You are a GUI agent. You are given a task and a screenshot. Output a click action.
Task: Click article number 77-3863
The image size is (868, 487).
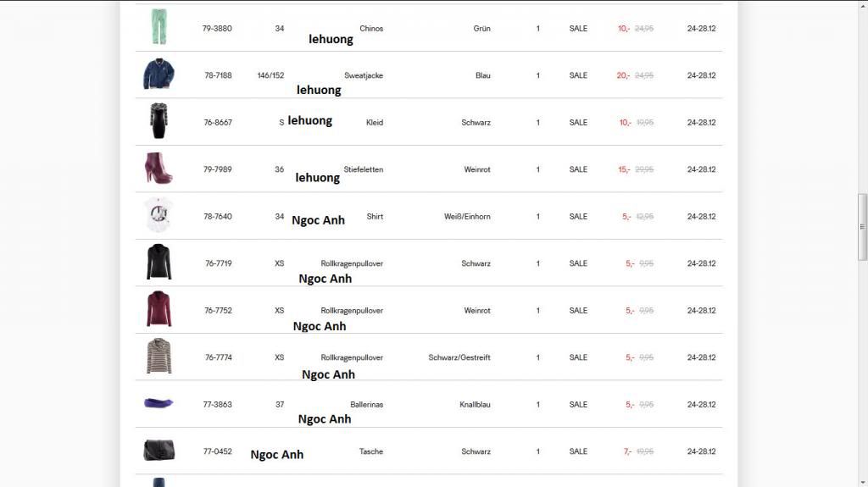tap(217, 405)
